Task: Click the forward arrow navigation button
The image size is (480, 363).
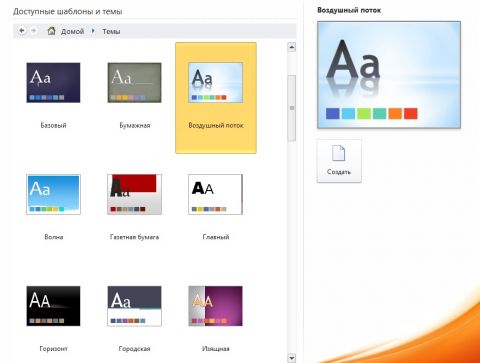Action: coord(33,31)
